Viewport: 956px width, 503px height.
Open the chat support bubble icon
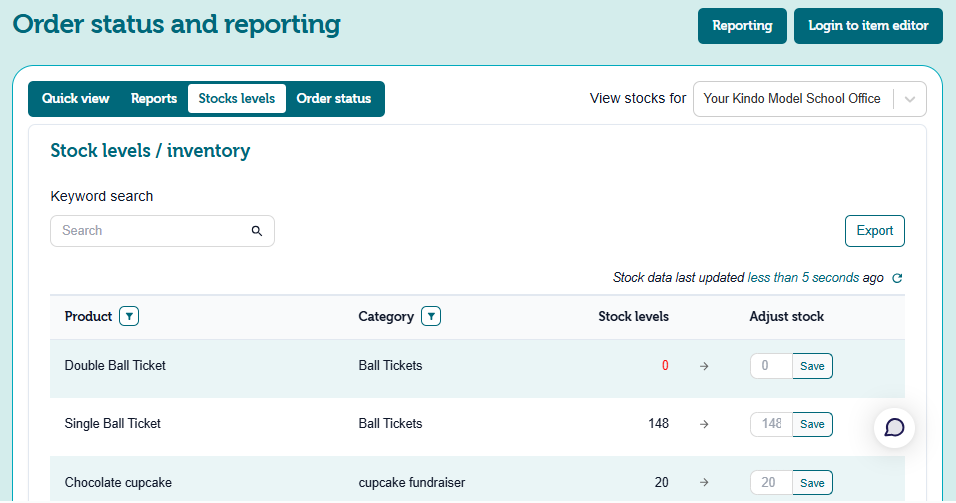895,427
